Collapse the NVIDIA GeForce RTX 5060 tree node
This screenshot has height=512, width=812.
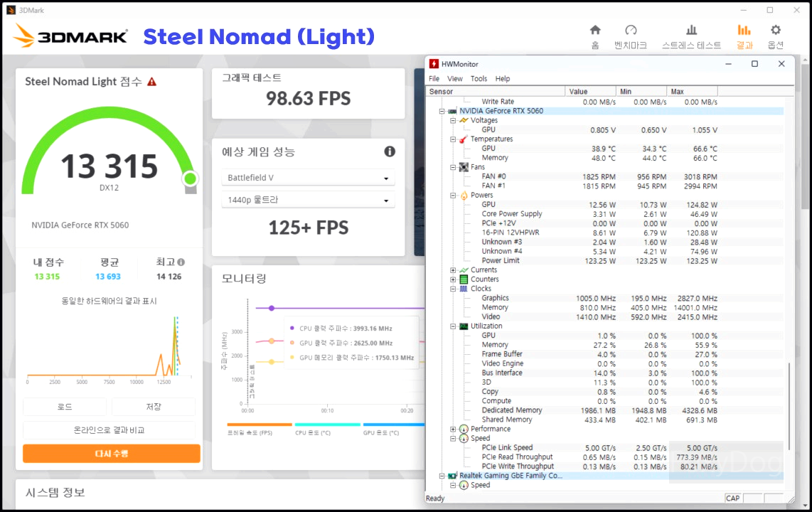[442, 111]
